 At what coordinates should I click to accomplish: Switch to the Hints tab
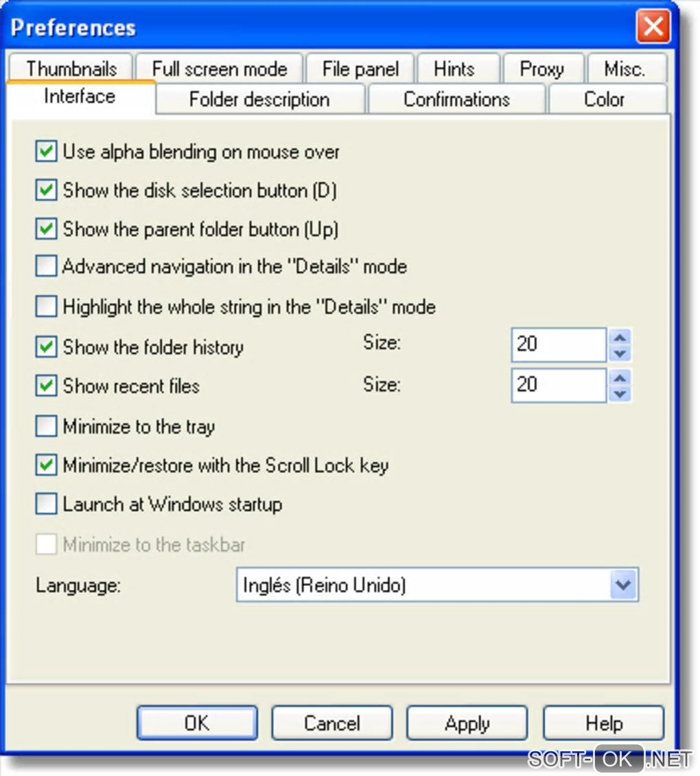click(459, 69)
